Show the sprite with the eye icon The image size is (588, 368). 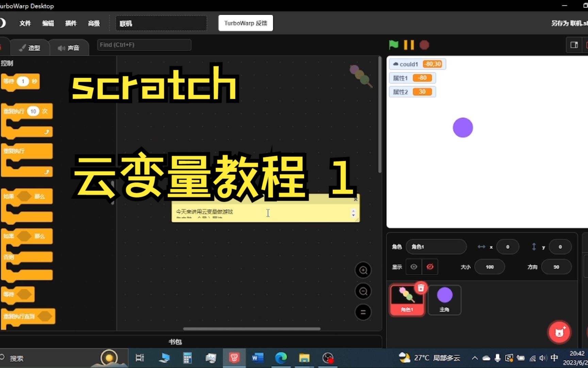414,267
